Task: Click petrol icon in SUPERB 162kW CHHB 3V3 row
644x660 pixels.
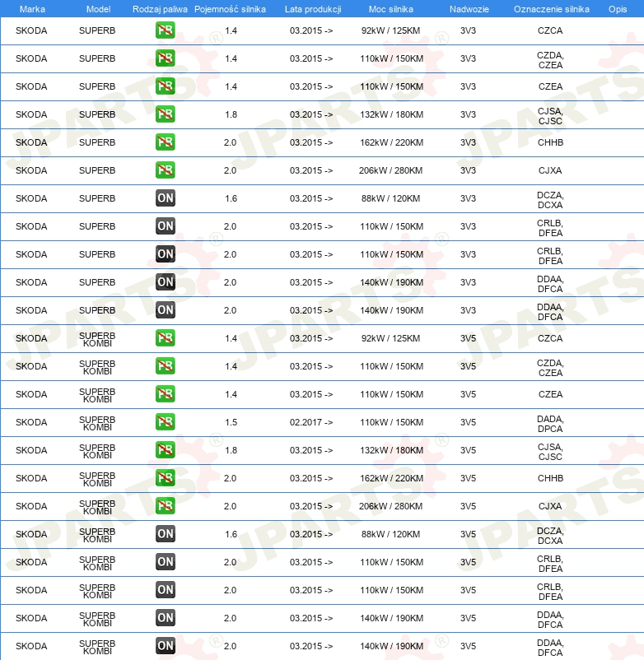Action: [x=165, y=142]
